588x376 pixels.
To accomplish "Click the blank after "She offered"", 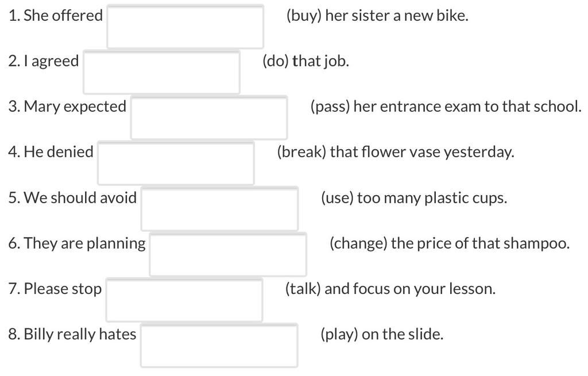I will 185,26.
